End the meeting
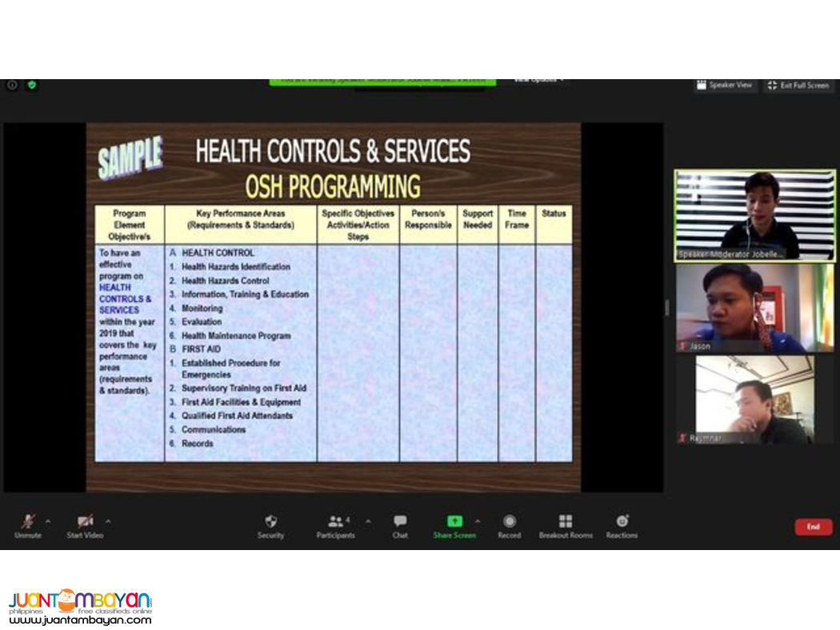This screenshot has height=630, width=840. (x=814, y=527)
